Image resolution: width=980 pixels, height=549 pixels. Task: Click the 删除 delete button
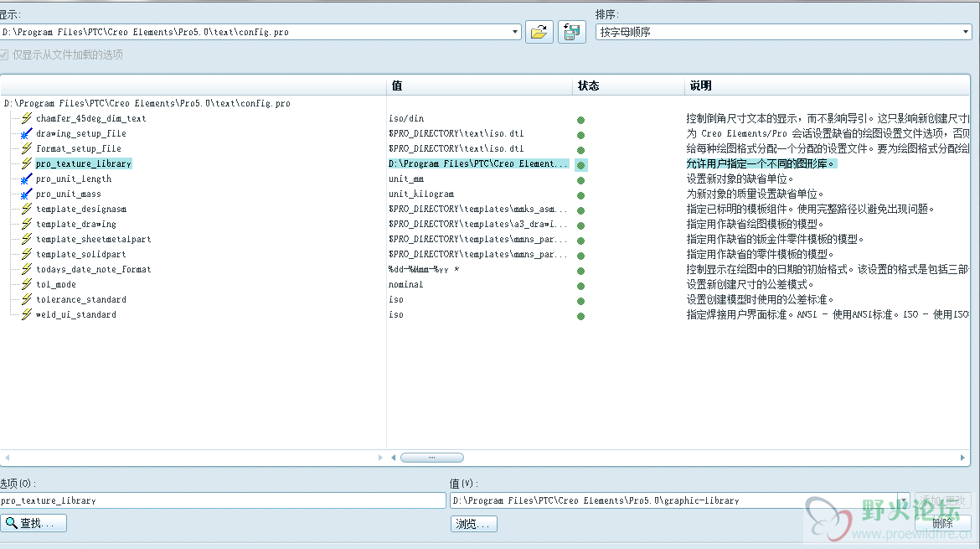(942, 523)
